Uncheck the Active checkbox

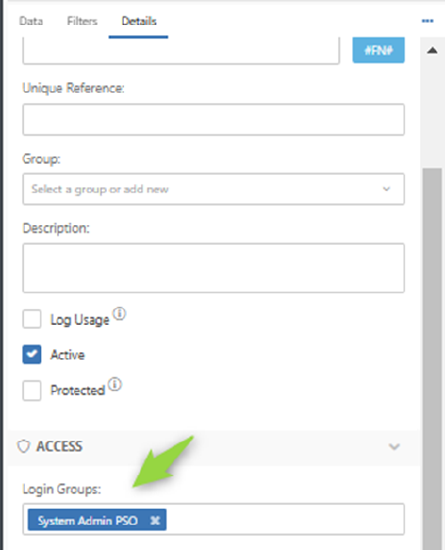pos(32,354)
